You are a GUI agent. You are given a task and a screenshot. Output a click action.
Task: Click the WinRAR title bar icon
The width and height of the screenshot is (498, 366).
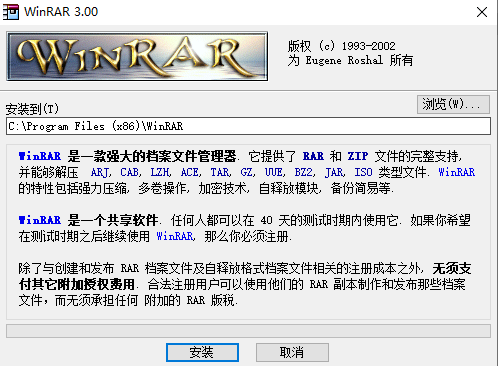11,12
